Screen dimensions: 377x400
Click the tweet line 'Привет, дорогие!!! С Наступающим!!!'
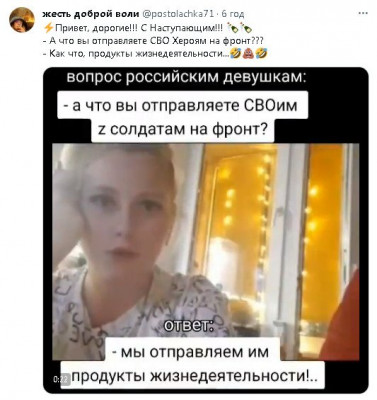coord(139,28)
